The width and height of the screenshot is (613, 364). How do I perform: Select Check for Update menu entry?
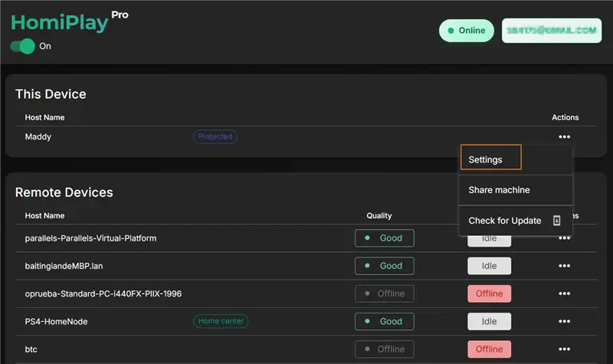(515, 221)
